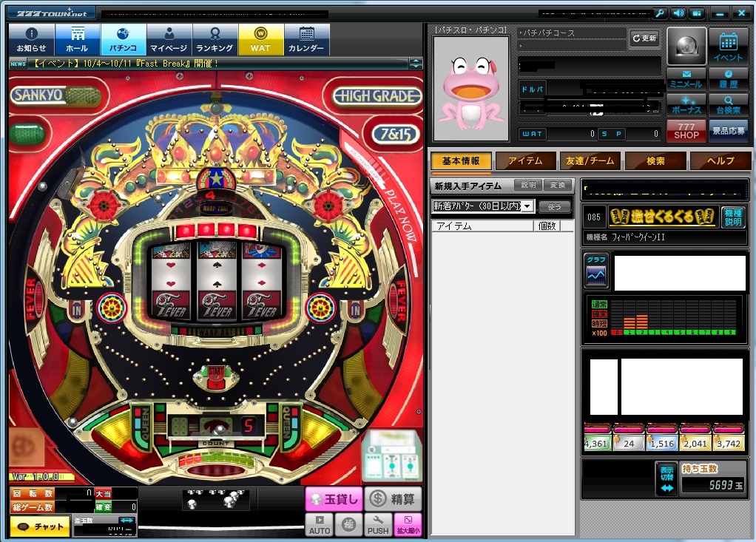Click the machine card thumbnail beside the playfield
This screenshot has width=756, height=542.
tap(391, 455)
